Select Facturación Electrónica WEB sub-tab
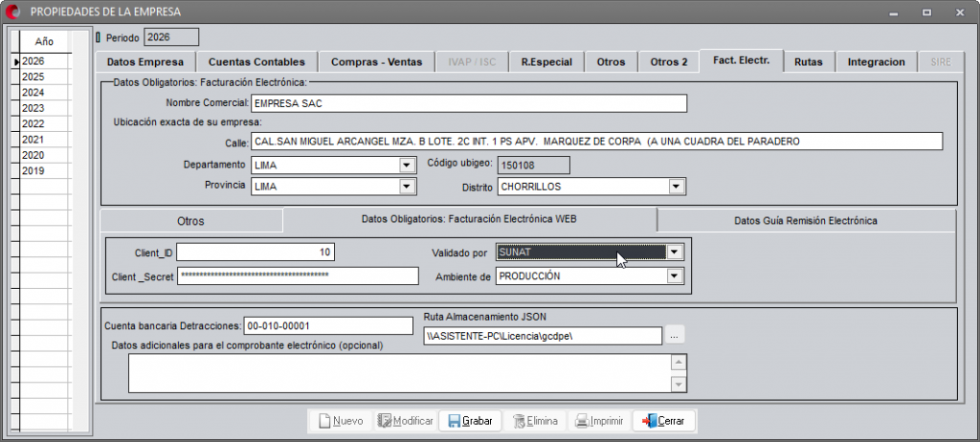This screenshot has height=442, width=980. [x=469, y=219]
